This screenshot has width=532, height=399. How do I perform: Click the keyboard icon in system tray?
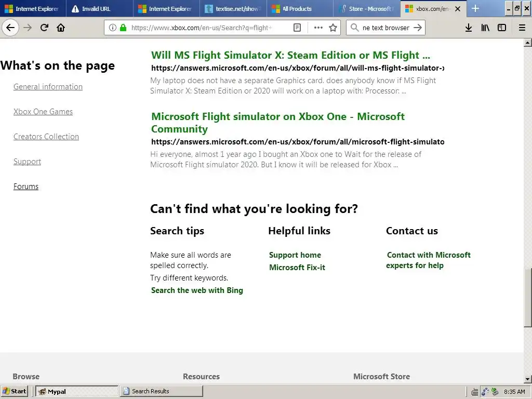pos(475,392)
